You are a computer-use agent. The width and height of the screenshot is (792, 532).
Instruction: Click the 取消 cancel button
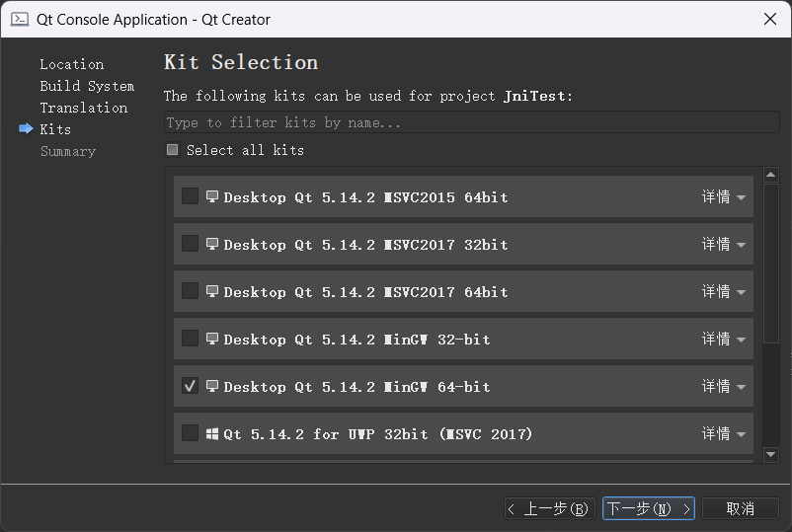[741, 508]
